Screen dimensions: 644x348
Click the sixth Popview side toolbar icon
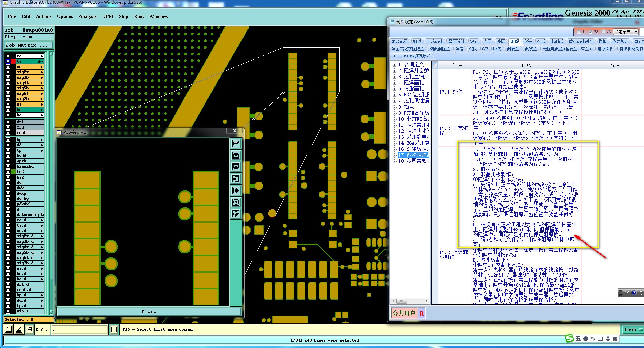[x=236, y=202]
